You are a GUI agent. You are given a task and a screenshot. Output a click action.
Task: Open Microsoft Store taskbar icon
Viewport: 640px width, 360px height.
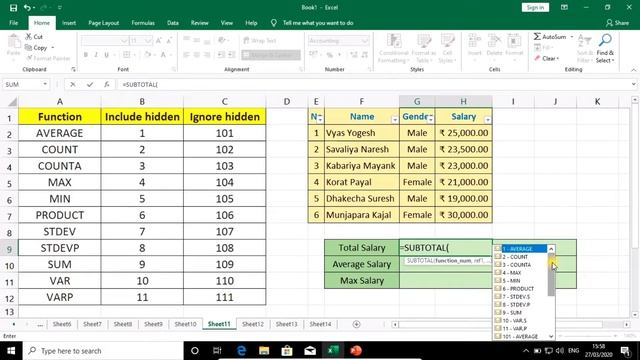(287, 351)
